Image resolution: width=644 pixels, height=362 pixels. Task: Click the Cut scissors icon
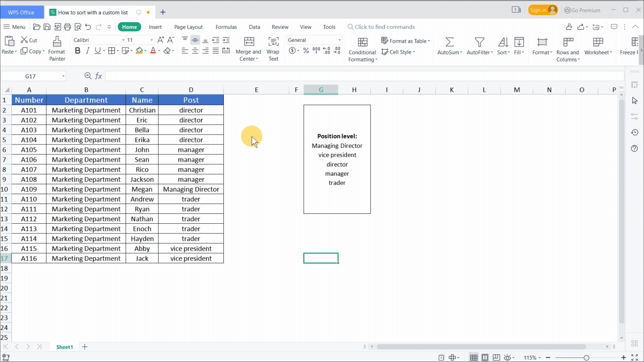(x=24, y=40)
